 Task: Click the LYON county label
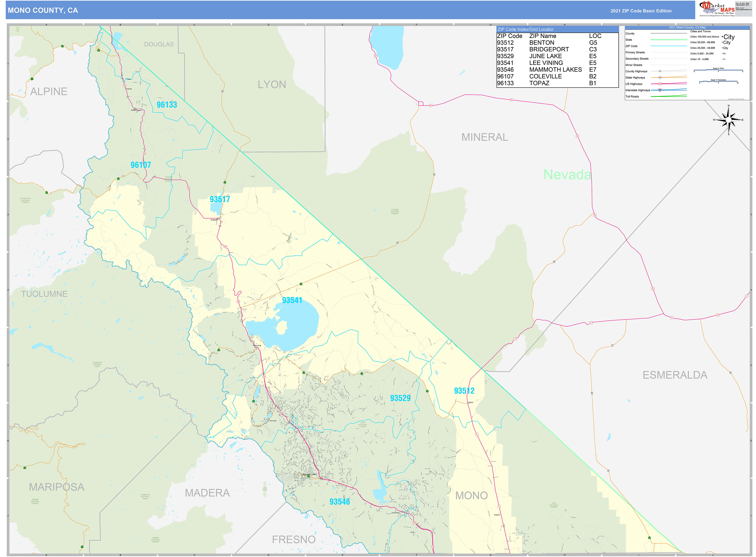272,85
